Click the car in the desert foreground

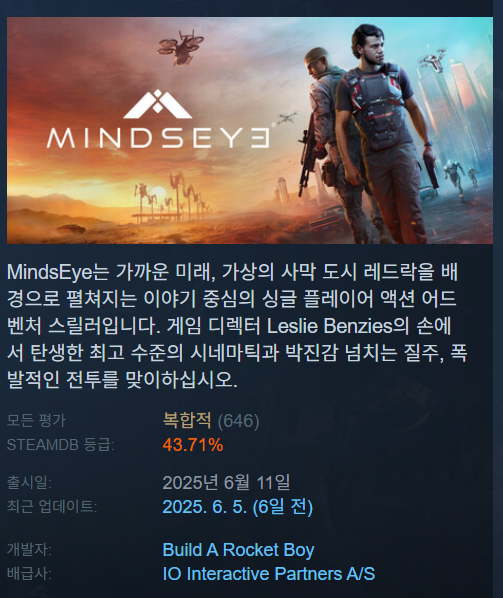point(71,228)
